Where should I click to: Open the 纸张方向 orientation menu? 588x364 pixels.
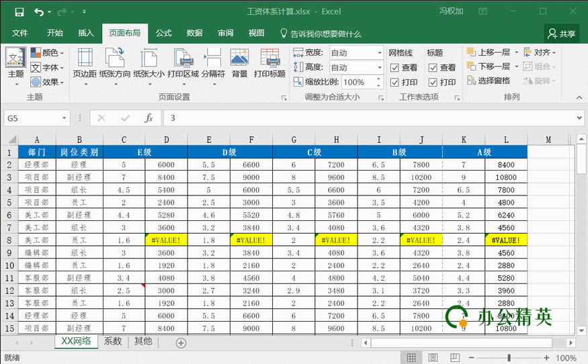coord(115,65)
